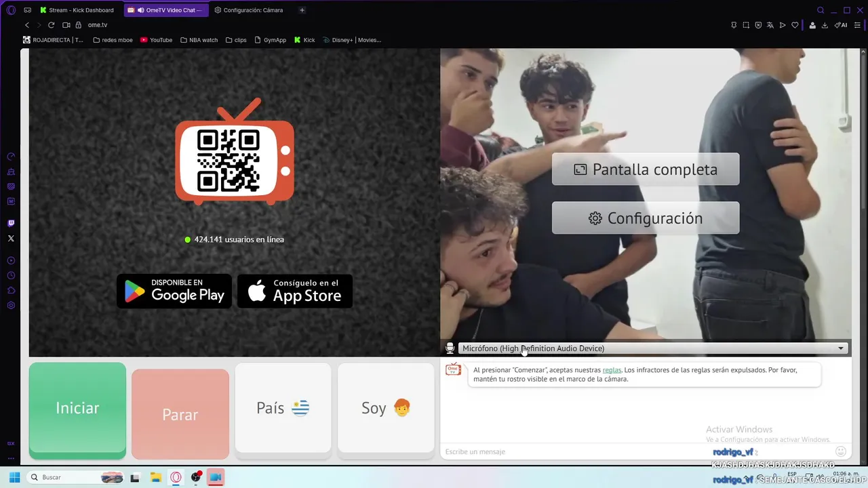Take a snapshot with the capture icon
The height and width of the screenshot is (488, 868).
746,25
